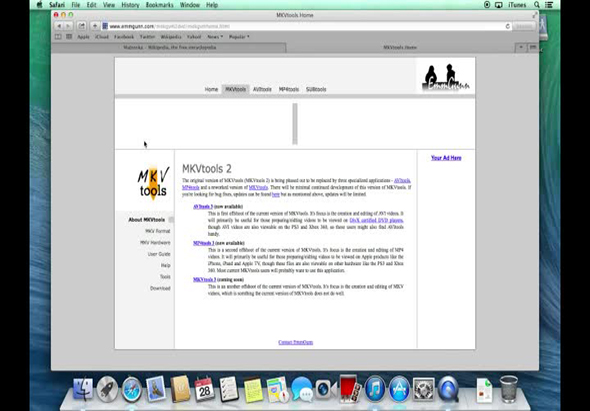This screenshot has width=590, height=411.
Task: Click the EmmGunn logo image
Action: 446,78
